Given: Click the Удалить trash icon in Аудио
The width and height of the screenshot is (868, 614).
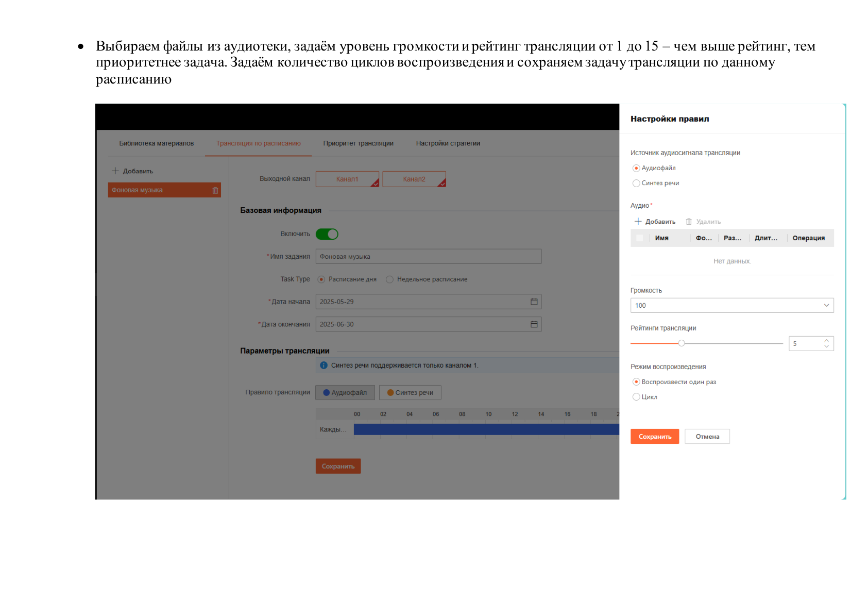Looking at the screenshot, I should (689, 222).
